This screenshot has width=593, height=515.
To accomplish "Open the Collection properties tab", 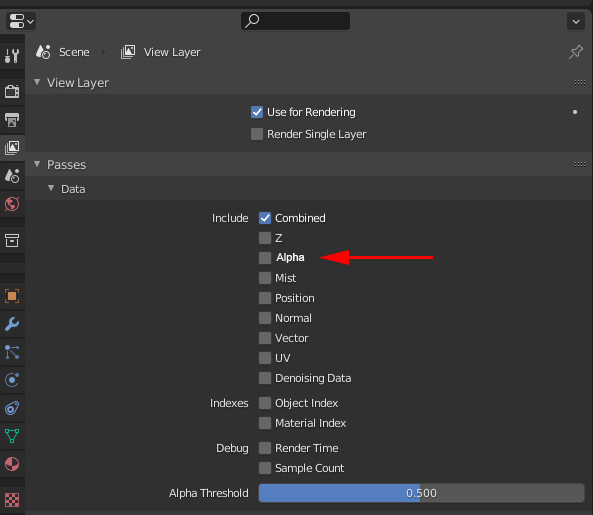I will 12,240.
